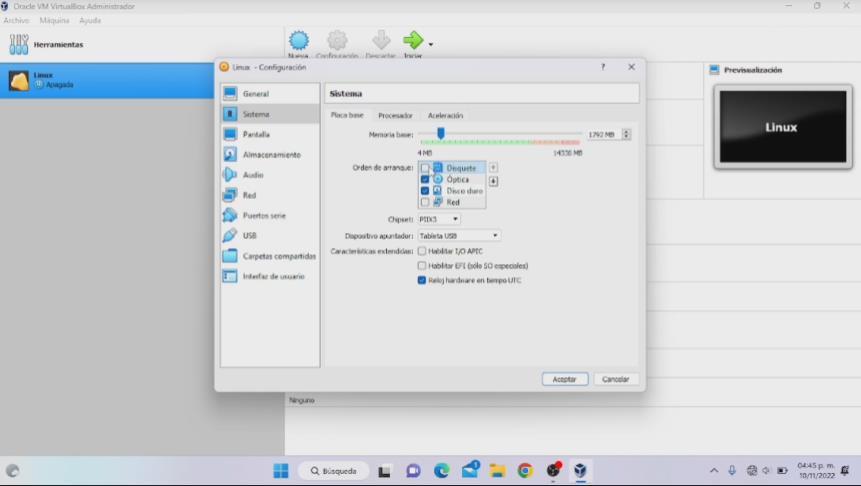Open the Máquina menu
This screenshot has width=861, height=486.
[x=54, y=20]
